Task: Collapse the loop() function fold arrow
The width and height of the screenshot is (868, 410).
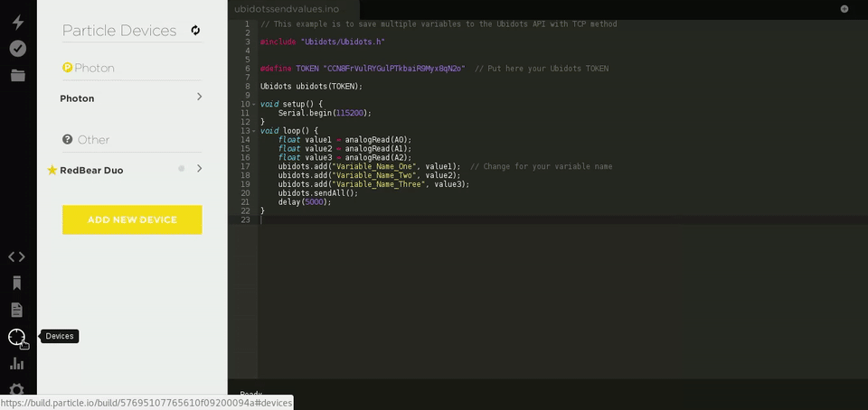Action: [253, 131]
